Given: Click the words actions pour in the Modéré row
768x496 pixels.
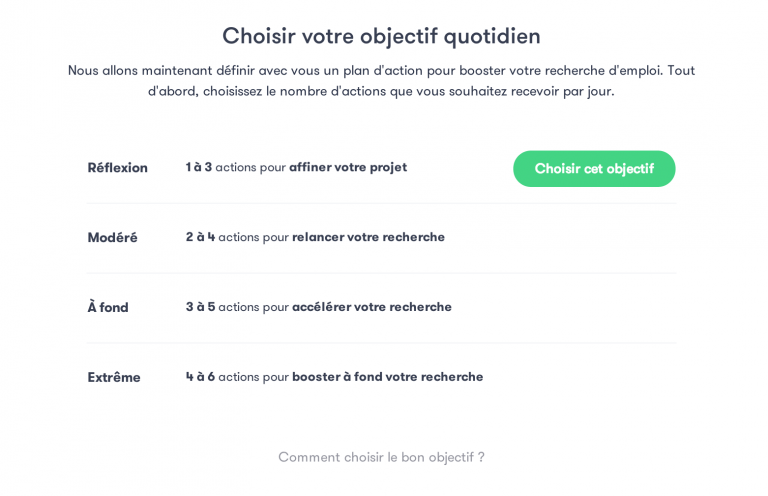Looking at the screenshot, I should 253,237.
